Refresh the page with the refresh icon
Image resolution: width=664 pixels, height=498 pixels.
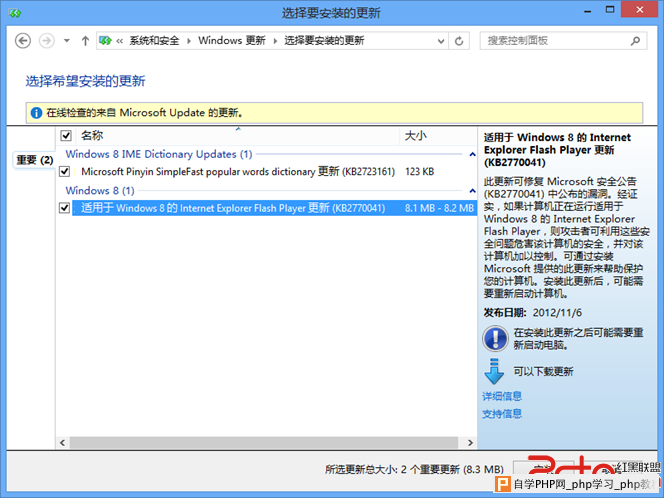(459, 41)
